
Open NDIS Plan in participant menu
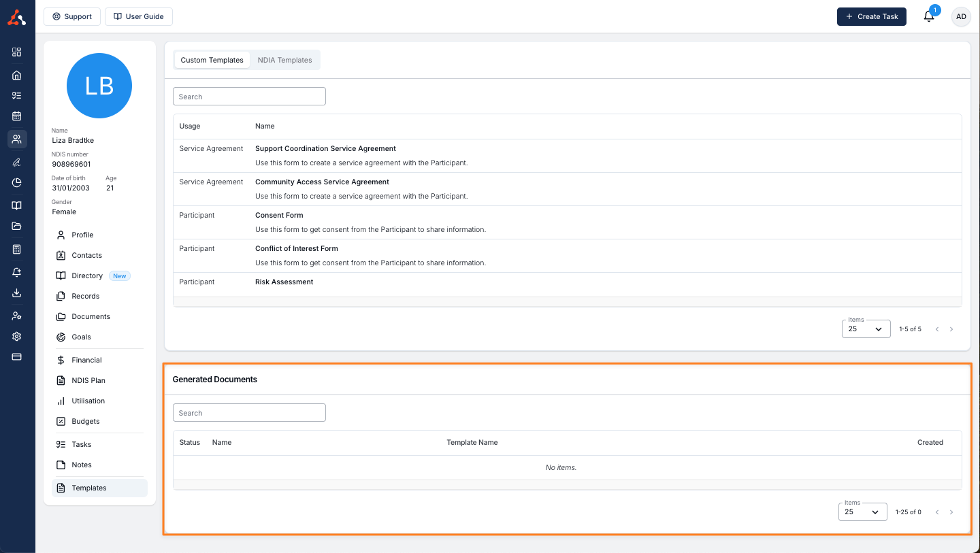tap(88, 380)
